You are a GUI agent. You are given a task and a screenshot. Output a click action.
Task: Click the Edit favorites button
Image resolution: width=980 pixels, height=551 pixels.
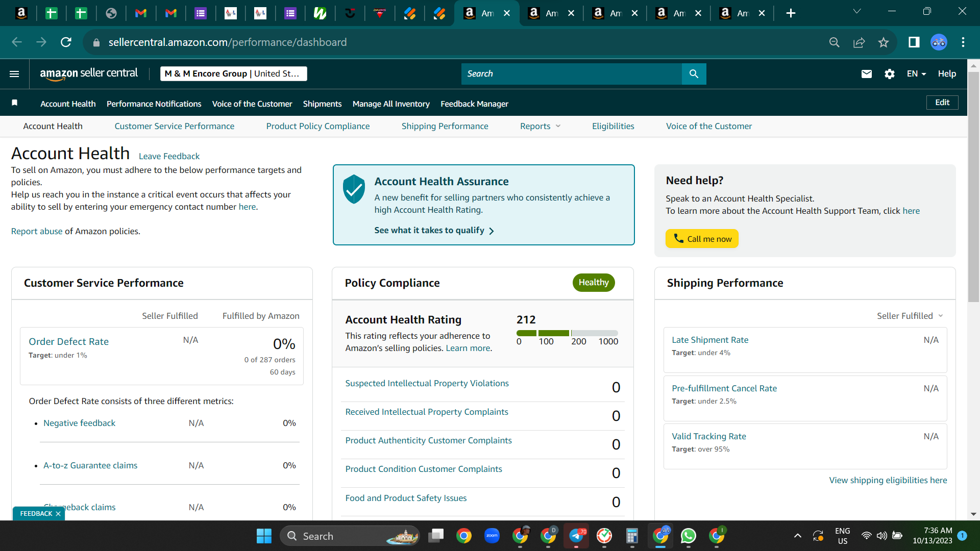tap(942, 103)
